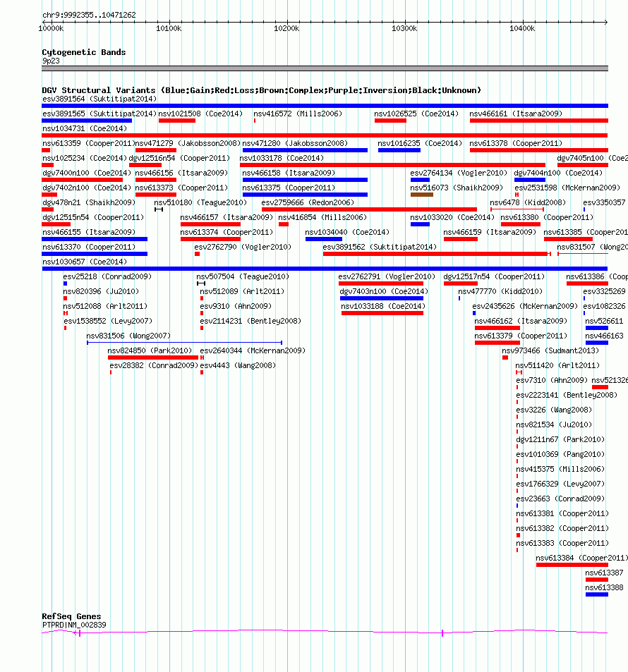Open esv25218 (Conrad2009) variant

pos(107,276)
